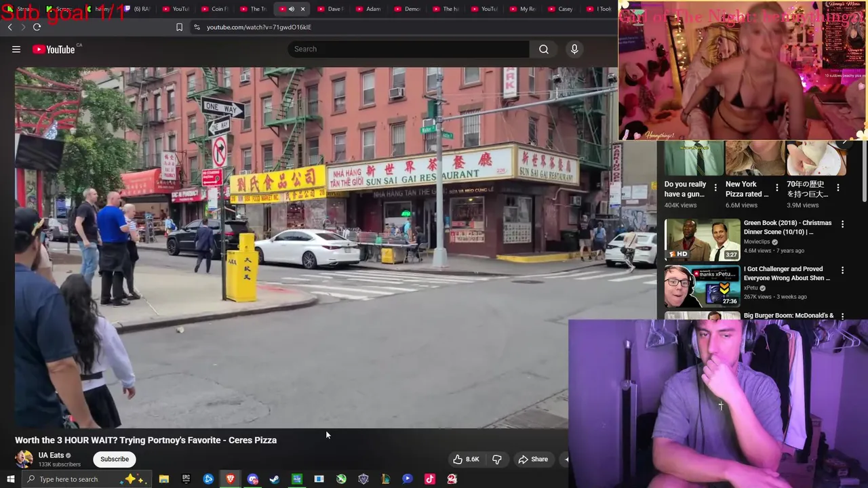The width and height of the screenshot is (868, 488).
Task: Open options for Green Book video
Action: (843, 224)
